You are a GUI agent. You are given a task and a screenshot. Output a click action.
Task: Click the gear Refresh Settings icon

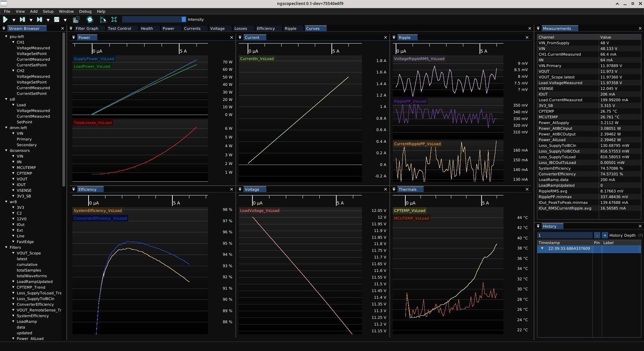[x=90, y=20]
